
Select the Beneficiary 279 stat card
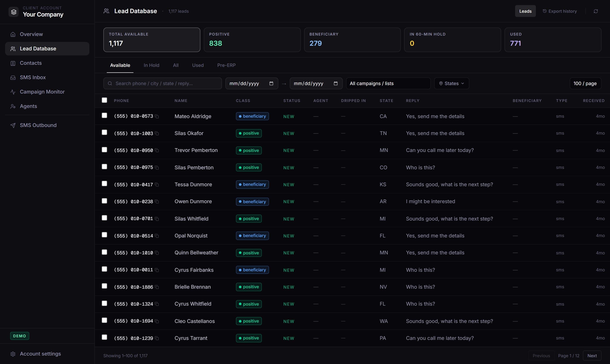(352, 40)
